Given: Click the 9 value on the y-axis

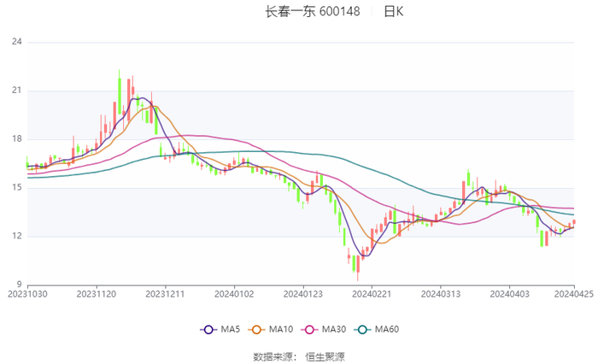Looking at the screenshot, I should (18, 285).
